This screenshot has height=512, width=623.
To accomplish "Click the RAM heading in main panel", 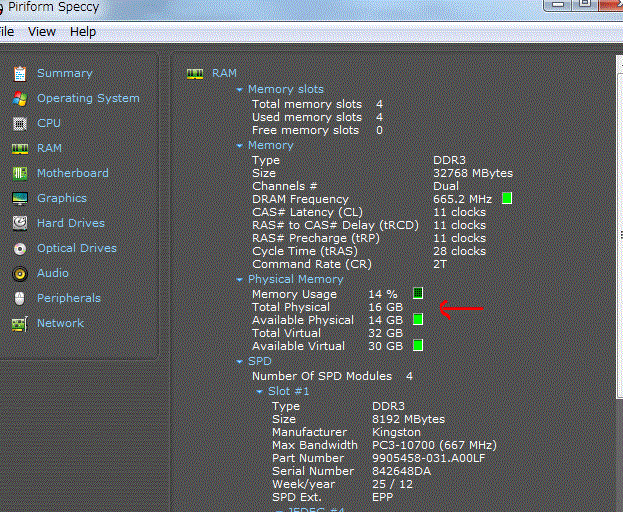I will pyautogui.click(x=224, y=73).
